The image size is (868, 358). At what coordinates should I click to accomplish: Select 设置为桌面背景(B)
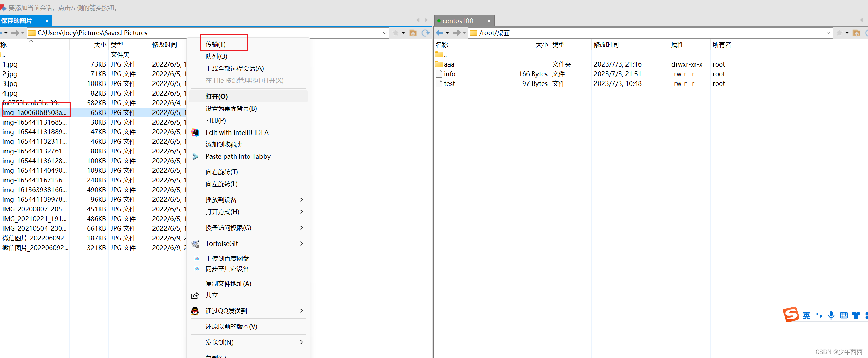coord(248,109)
